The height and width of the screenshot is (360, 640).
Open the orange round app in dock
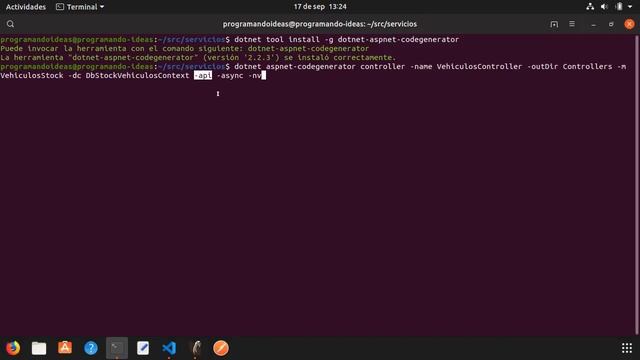[221, 348]
